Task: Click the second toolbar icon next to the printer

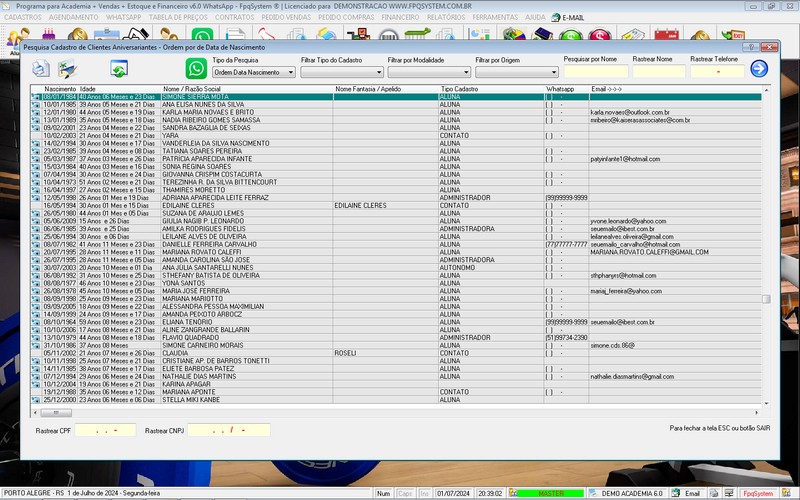Action: 67,69
